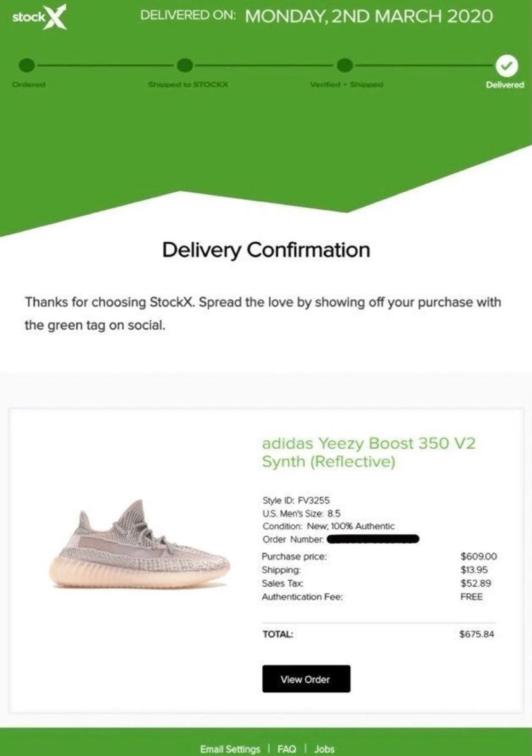Click the View Order button
Screen dimensions: 532x756
coord(306,679)
